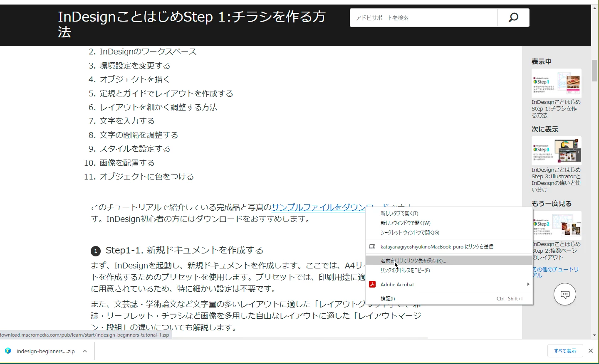Click the もう一度見る sidebar heading
The image size is (599, 364).
click(552, 204)
